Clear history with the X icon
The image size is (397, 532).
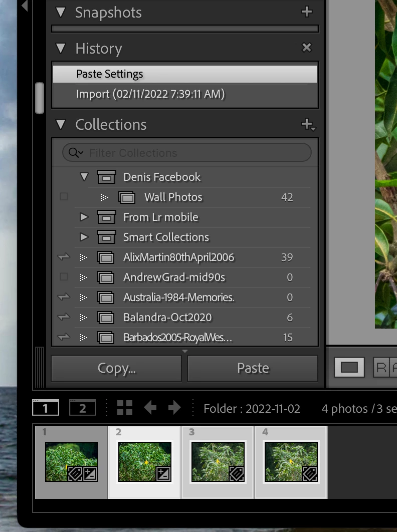click(306, 48)
